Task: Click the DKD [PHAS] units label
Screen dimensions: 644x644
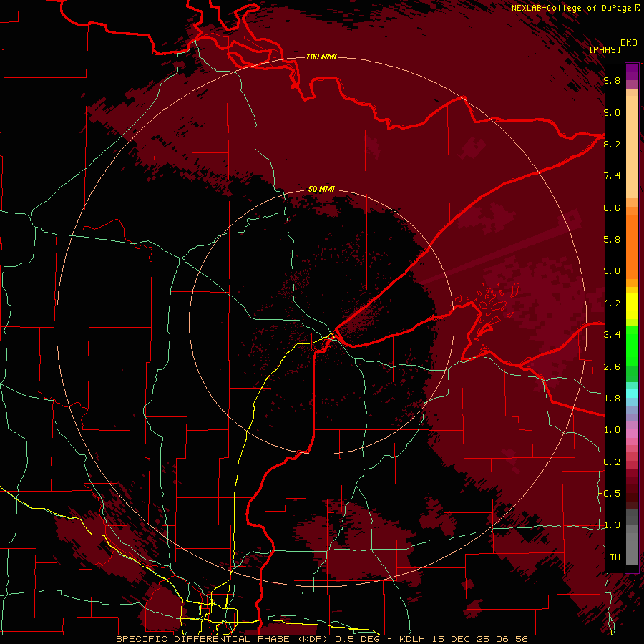Action: (613, 47)
